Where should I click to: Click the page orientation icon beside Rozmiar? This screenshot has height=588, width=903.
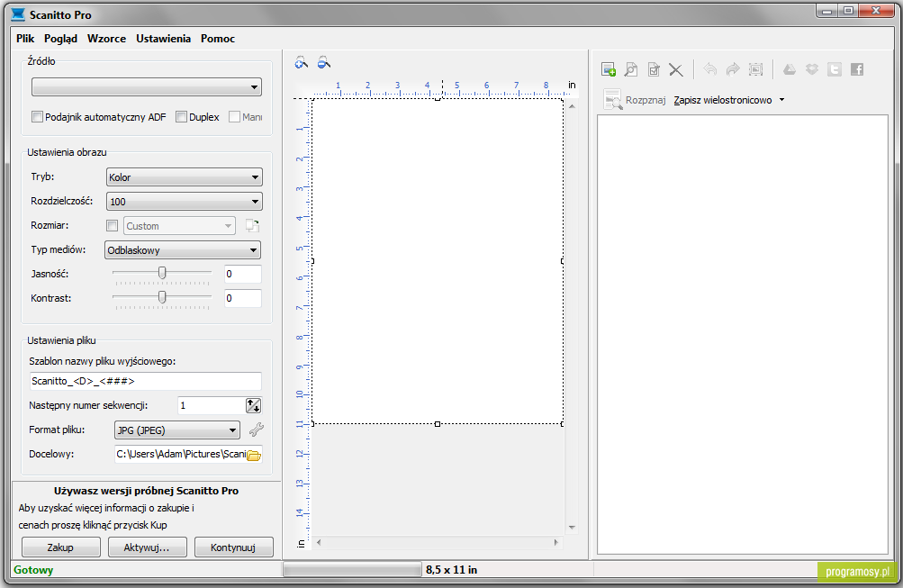(x=252, y=226)
